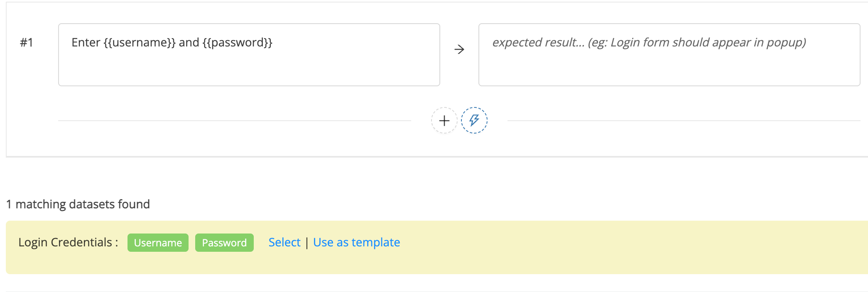Viewport: 868px width, 292px height.
Task: Click the expected result placeholder example text
Action: (697, 42)
